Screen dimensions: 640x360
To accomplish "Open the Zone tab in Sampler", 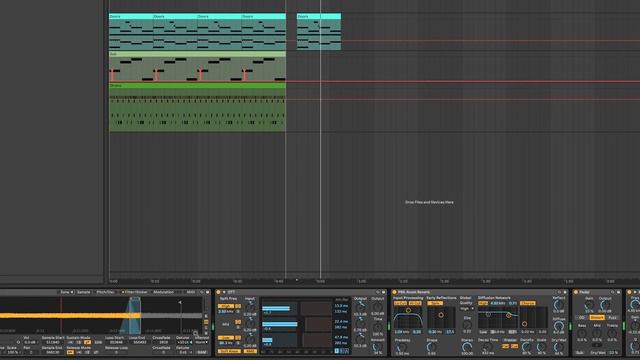I will (x=66, y=292).
